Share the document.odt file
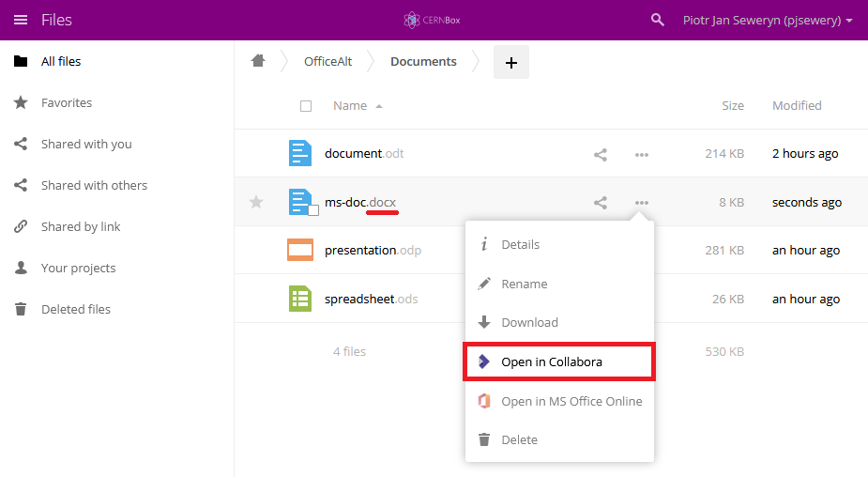Image resolution: width=868 pixels, height=477 pixels. tap(601, 155)
